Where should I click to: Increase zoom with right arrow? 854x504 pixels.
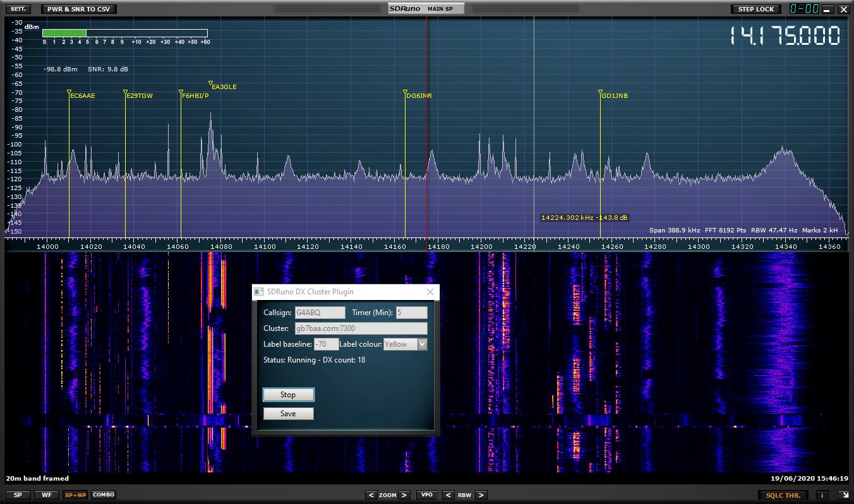[x=404, y=495]
